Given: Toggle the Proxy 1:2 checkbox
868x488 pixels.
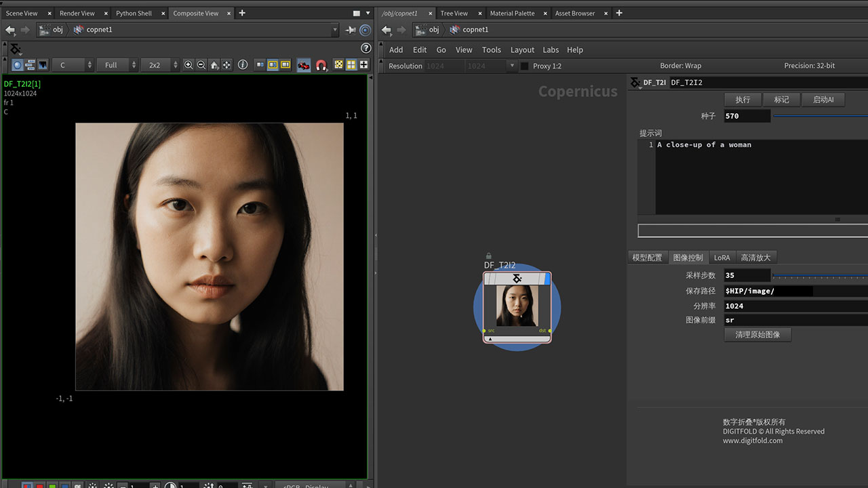Looking at the screenshot, I should pos(524,66).
